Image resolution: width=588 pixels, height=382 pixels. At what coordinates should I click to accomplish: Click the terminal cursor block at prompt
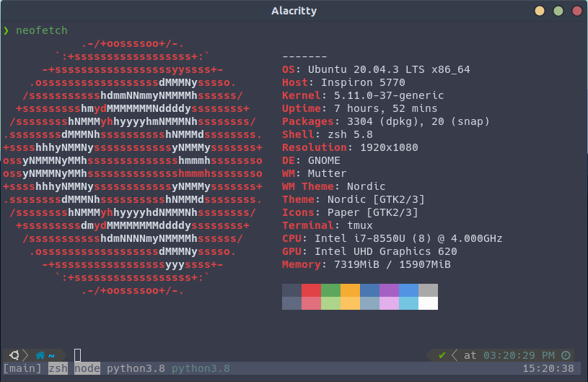click(x=78, y=355)
